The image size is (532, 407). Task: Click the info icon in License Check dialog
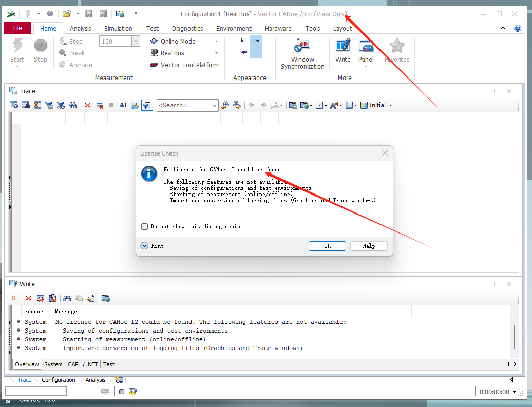(149, 173)
